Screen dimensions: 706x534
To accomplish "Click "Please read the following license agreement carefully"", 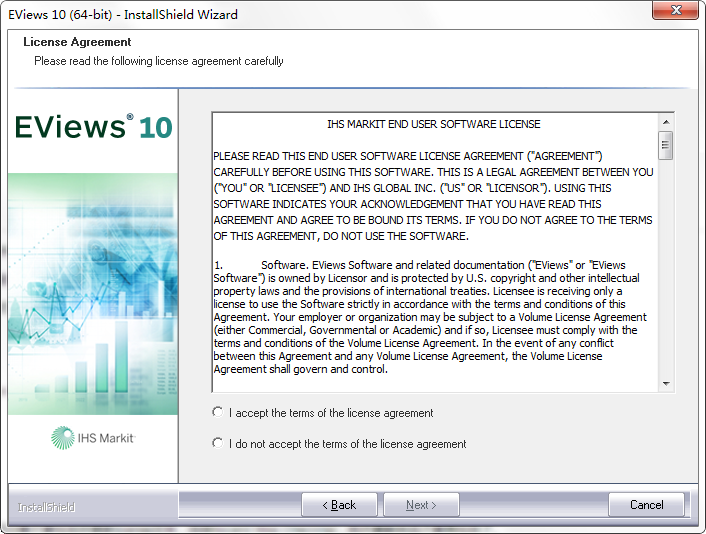I will tap(158, 61).
